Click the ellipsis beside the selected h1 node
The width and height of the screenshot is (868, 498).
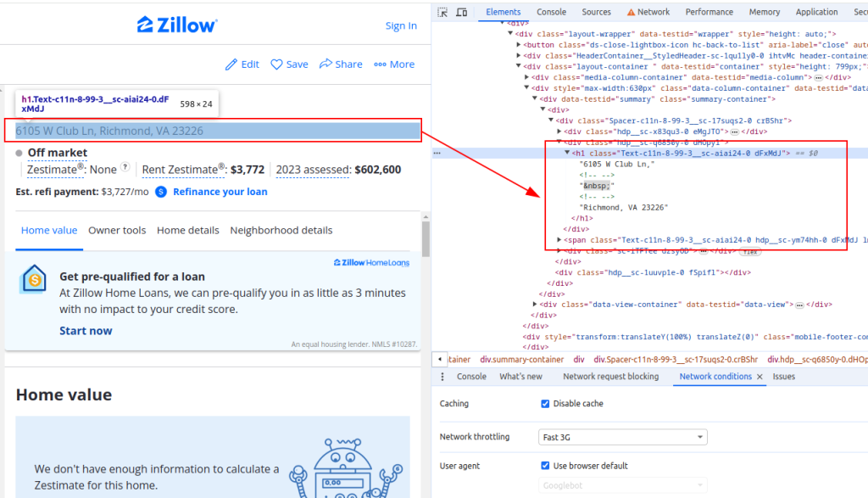[x=437, y=154]
